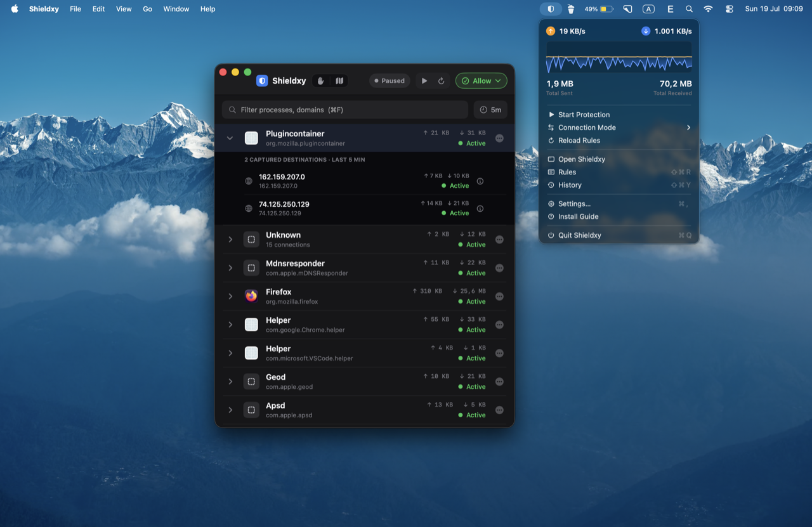Open more options for Mdnsresponder
Screen dimensions: 812x527
(x=499, y=268)
